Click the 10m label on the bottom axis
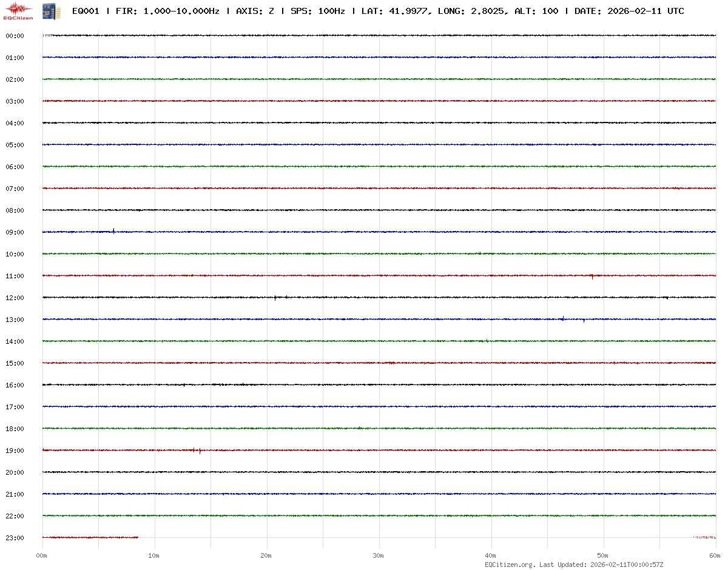 tap(154, 555)
